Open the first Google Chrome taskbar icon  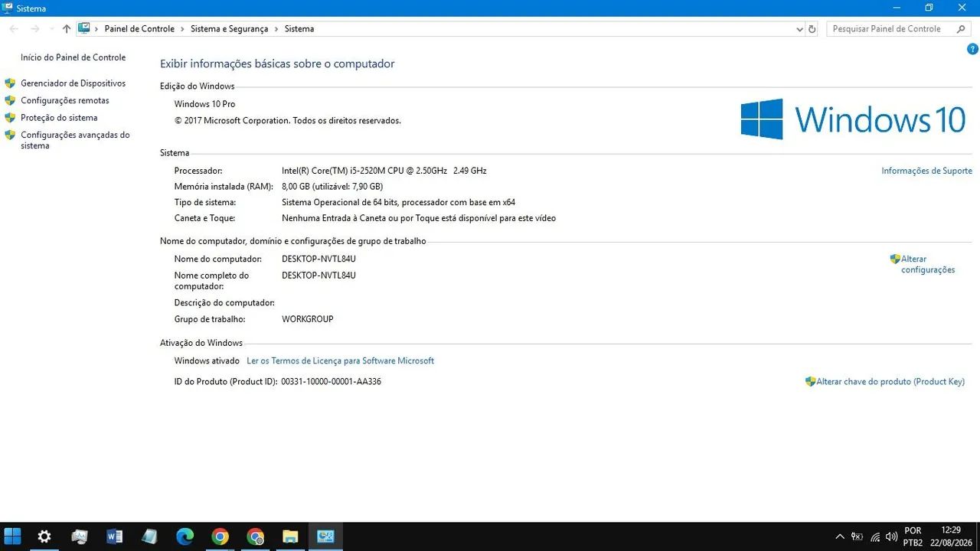pos(220,536)
